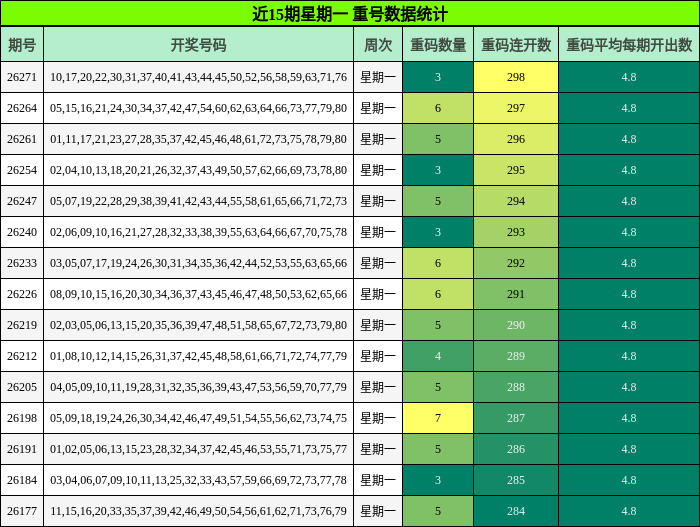Click the draw numbers of issue 26271

[x=199, y=77]
